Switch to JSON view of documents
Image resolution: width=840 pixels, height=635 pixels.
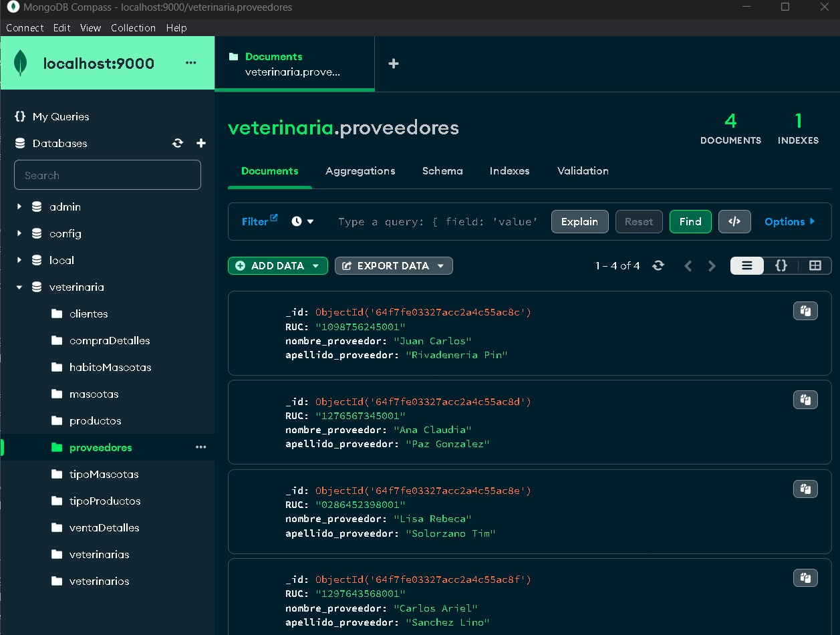[x=781, y=265]
